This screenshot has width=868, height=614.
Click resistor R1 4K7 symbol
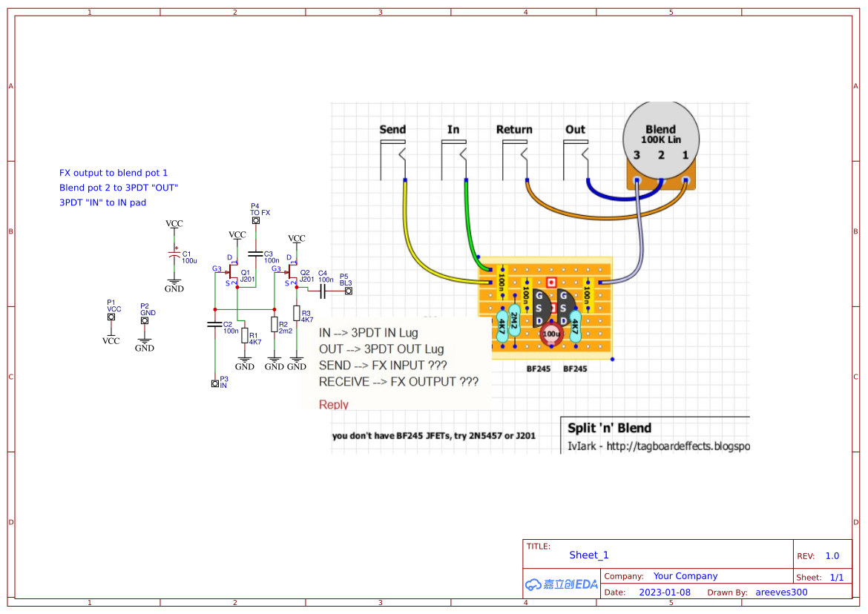245,336
